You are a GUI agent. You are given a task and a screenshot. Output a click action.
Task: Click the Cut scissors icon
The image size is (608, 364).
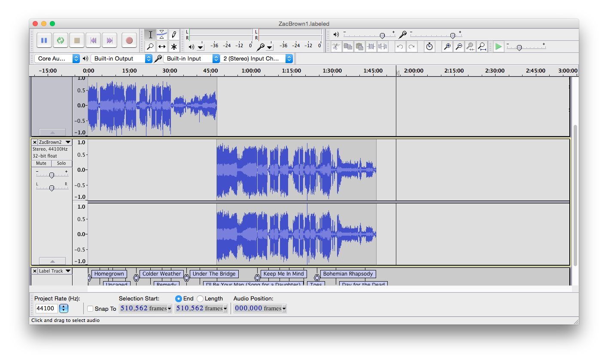[x=336, y=46]
